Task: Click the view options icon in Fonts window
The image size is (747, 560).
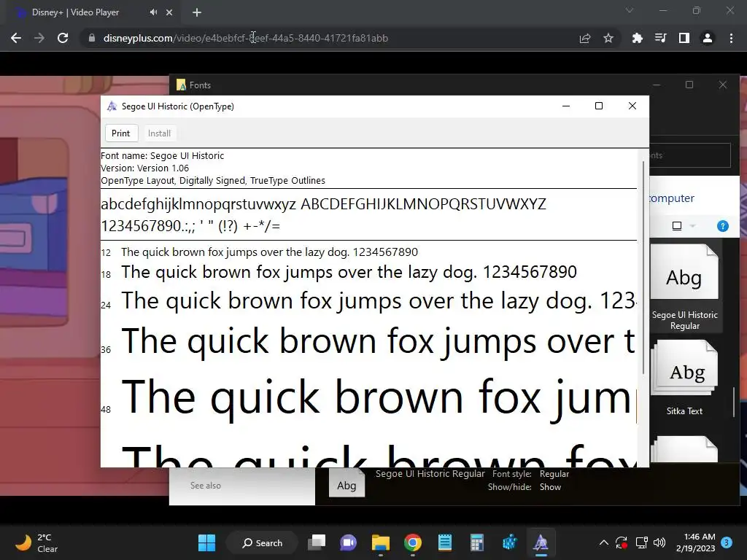Action: [x=677, y=226]
